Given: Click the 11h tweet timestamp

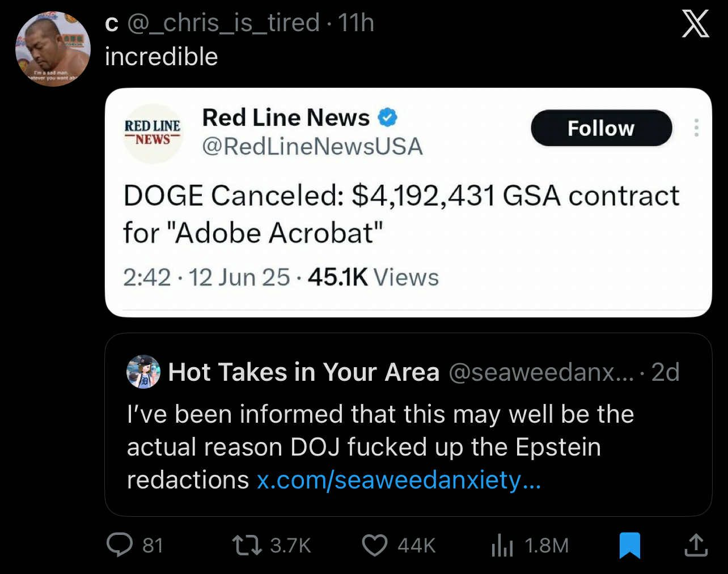Looking at the screenshot, I should (x=356, y=23).
